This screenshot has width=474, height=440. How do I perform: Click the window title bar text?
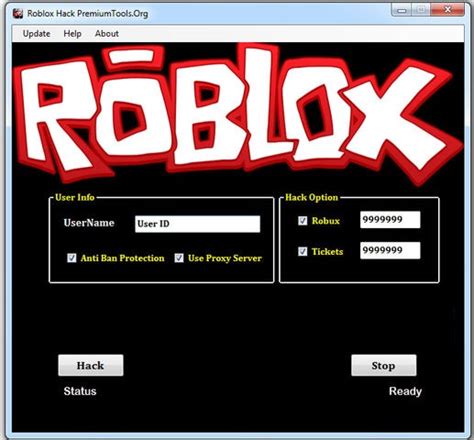pyautogui.click(x=88, y=14)
